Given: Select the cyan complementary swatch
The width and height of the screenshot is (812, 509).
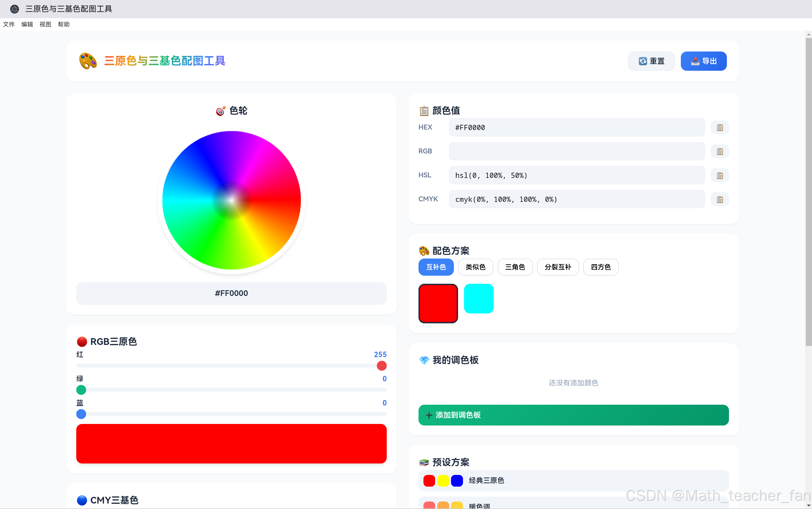Looking at the screenshot, I should click(479, 299).
